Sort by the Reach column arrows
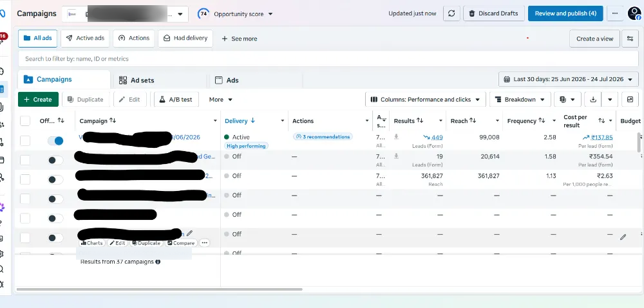Image resolution: width=644 pixels, height=308 pixels. (x=473, y=121)
